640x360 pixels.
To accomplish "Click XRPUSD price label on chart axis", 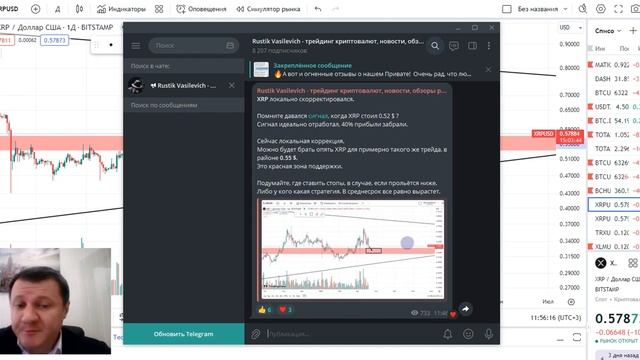I will [543, 134].
